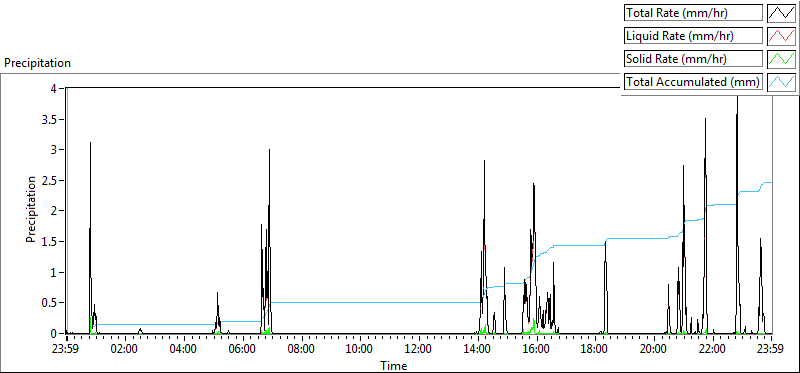This screenshot has height=373, width=800.
Task: Click the Solid Rate green line-style icon
Action: [x=782, y=59]
